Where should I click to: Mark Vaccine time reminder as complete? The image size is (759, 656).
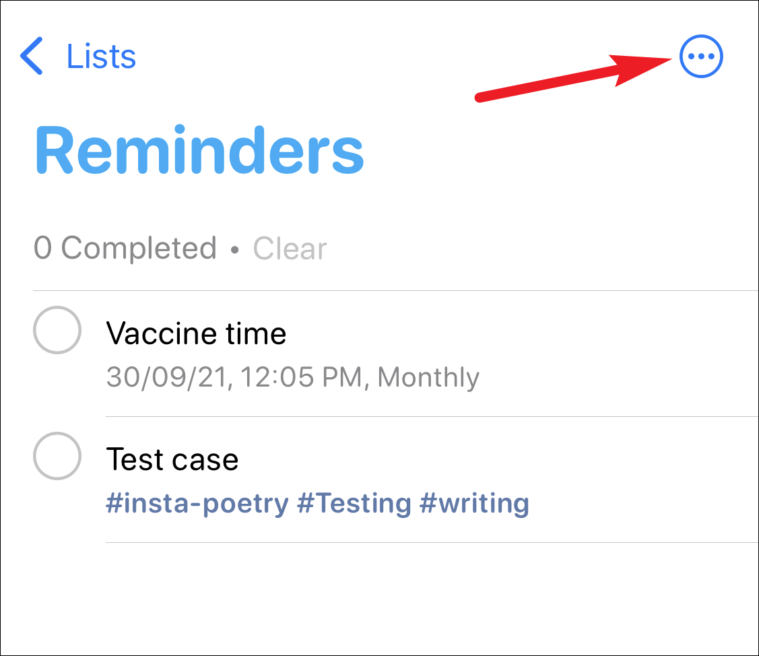[57, 330]
